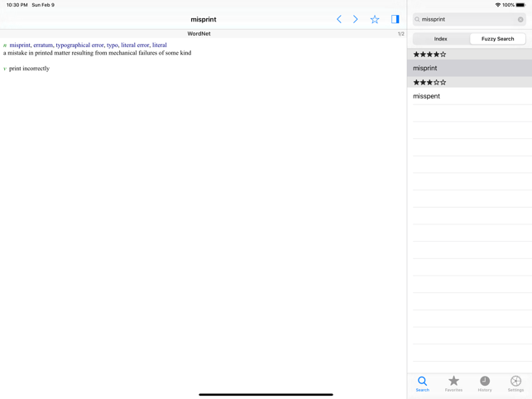Open the Favorites tab
Viewport: 532px width, 399px height.
tap(453, 384)
